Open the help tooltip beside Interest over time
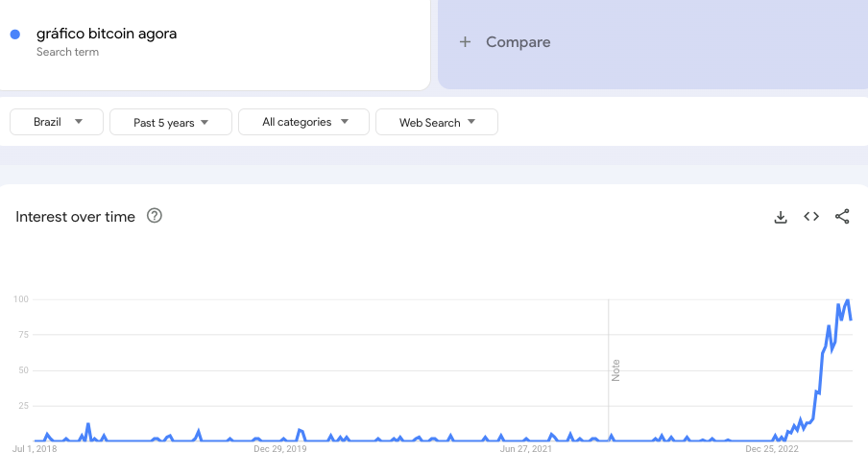 pos(154,216)
